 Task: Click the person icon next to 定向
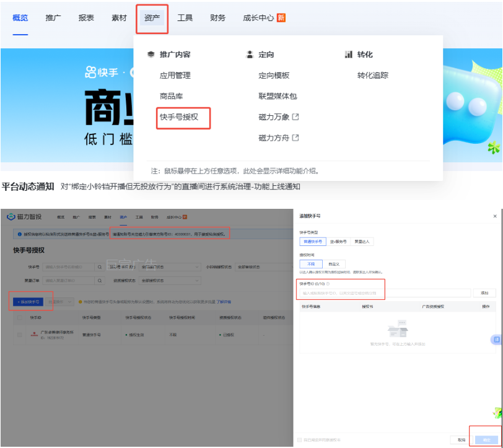click(x=250, y=54)
